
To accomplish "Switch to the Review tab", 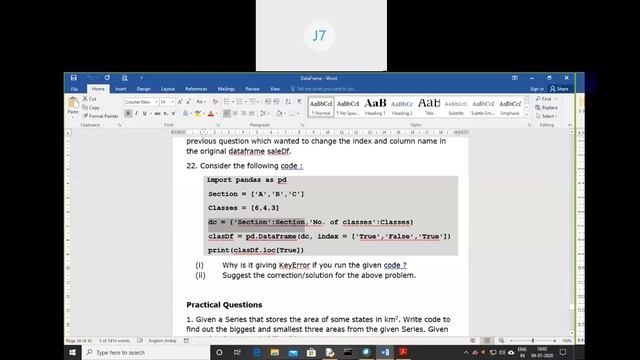I will click(x=252, y=89).
